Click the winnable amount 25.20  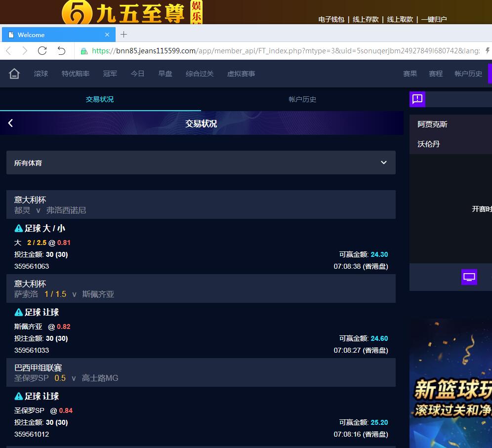click(379, 422)
